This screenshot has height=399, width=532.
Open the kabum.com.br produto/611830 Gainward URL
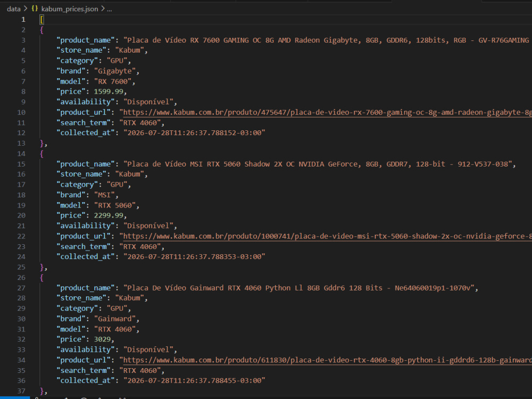point(327,360)
